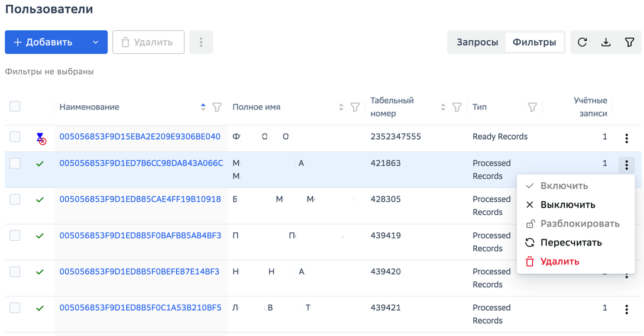
Task: Click the filter icon in Тип column
Action: (532, 107)
